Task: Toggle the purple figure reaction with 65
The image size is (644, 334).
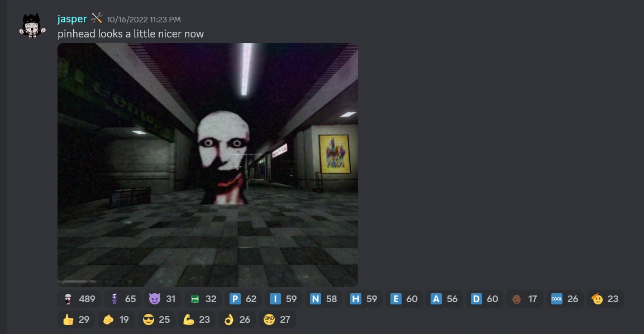Action: click(x=122, y=299)
